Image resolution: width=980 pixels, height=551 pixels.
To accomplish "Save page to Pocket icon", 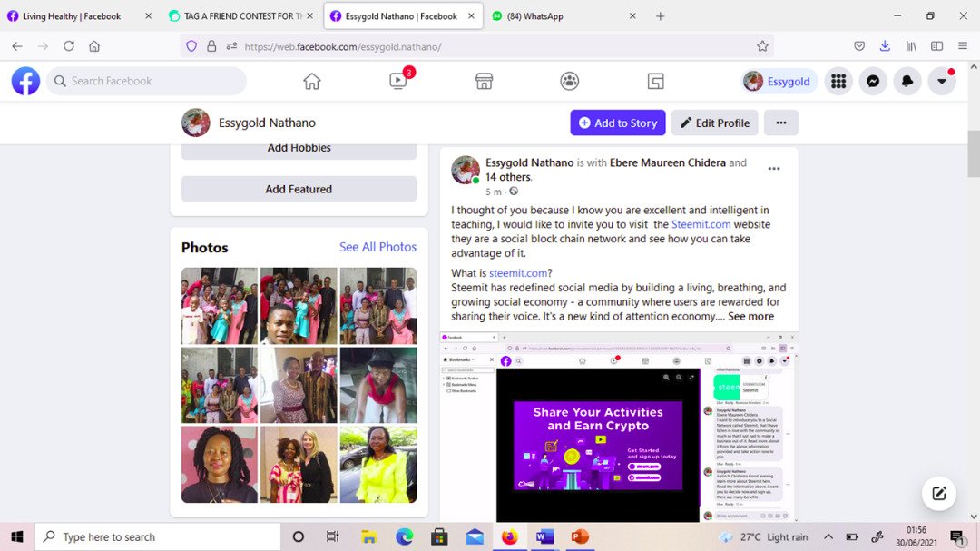I will pyautogui.click(x=859, y=46).
